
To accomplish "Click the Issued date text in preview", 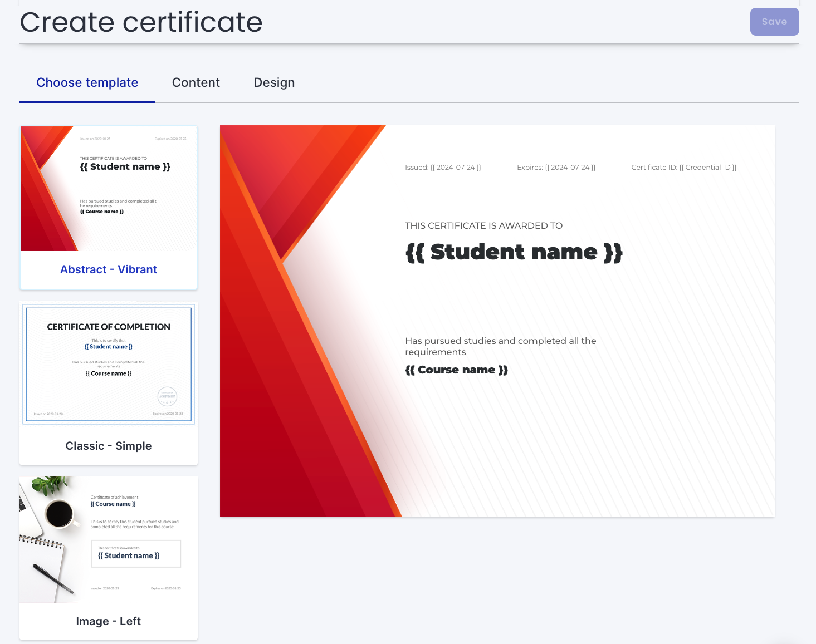I will click(x=443, y=168).
